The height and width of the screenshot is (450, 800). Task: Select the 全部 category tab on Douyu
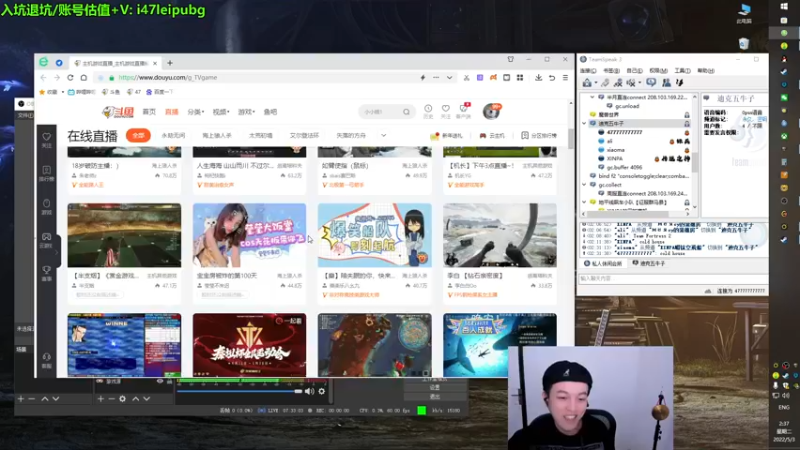tap(138, 136)
